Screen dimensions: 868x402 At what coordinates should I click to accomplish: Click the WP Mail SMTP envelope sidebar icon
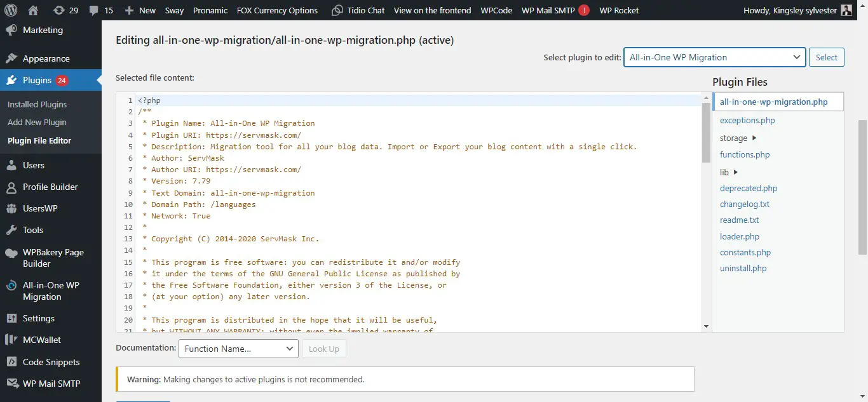(11, 384)
